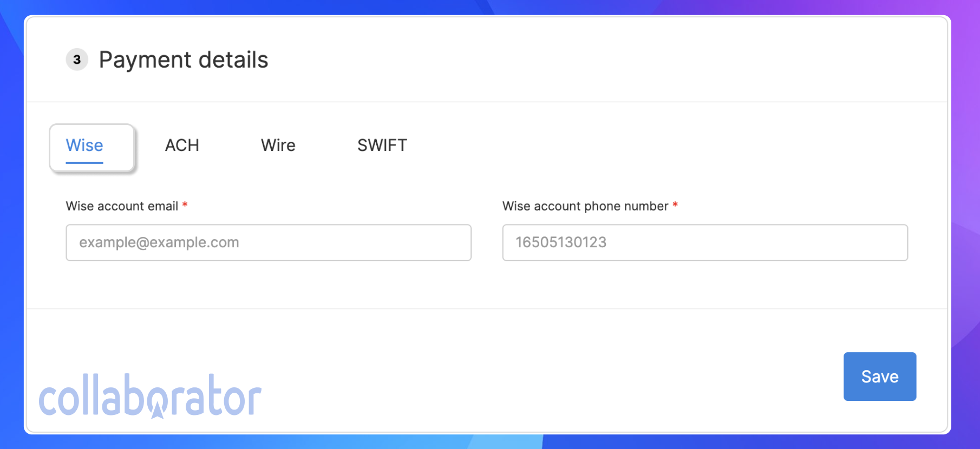Select the Wise payment tab
This screenshot has width=980, height=449.
[92, 147]
